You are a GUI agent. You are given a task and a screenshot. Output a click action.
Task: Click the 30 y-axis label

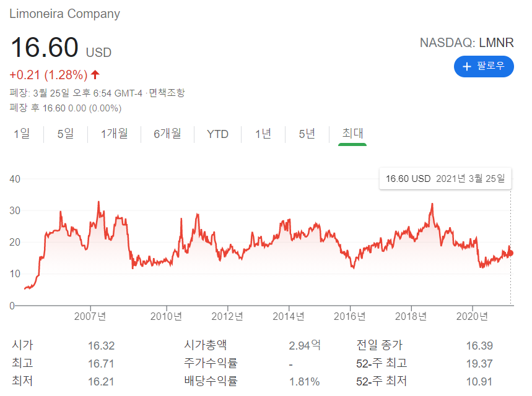15,210
